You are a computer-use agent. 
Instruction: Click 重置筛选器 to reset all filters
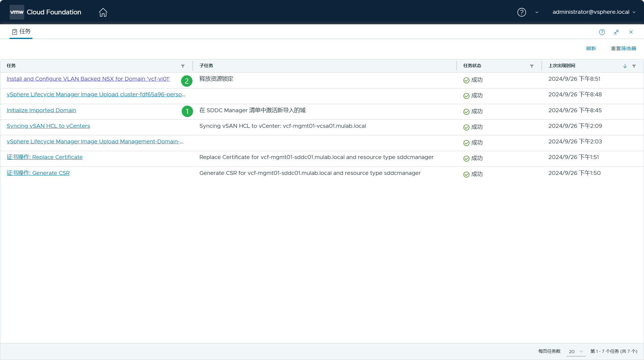(x=624, y=48)
